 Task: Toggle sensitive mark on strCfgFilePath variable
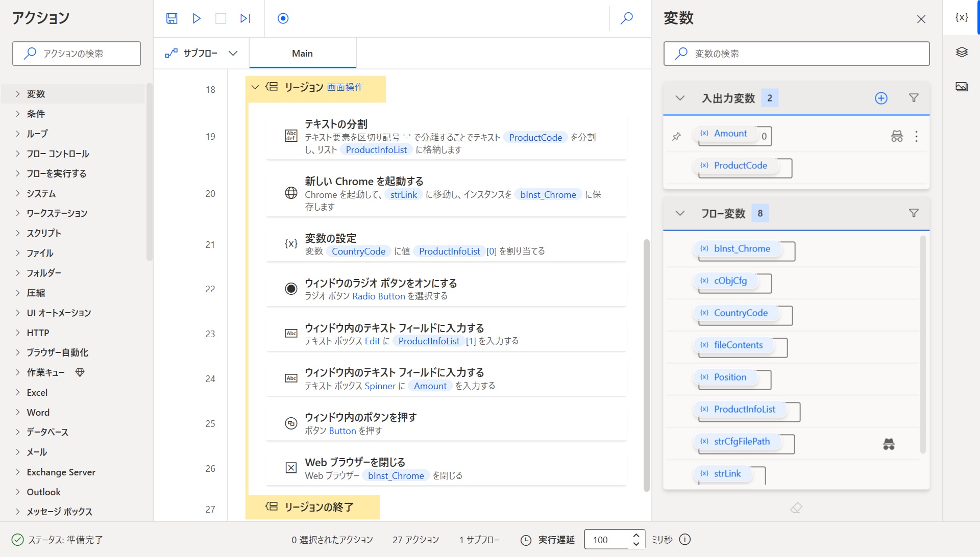889,444
